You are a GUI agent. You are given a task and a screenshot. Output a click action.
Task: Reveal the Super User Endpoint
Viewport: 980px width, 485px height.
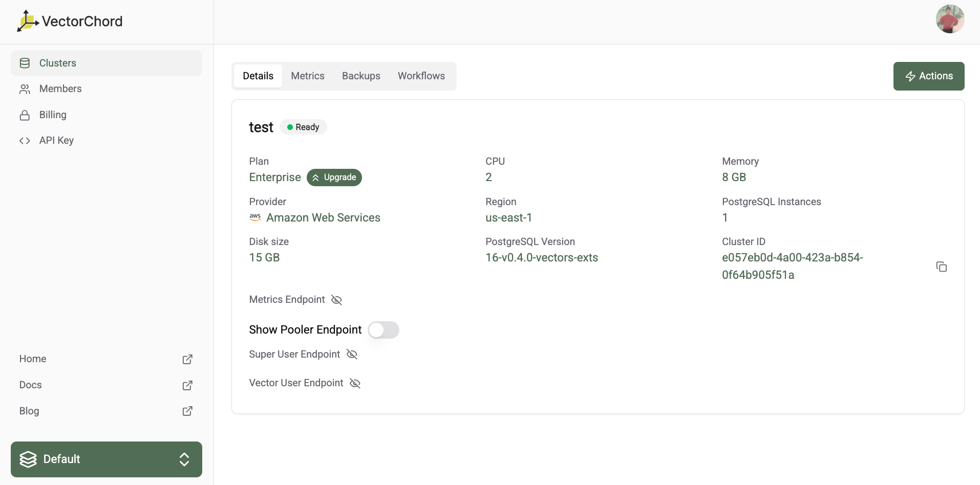[x=352, y=354]
